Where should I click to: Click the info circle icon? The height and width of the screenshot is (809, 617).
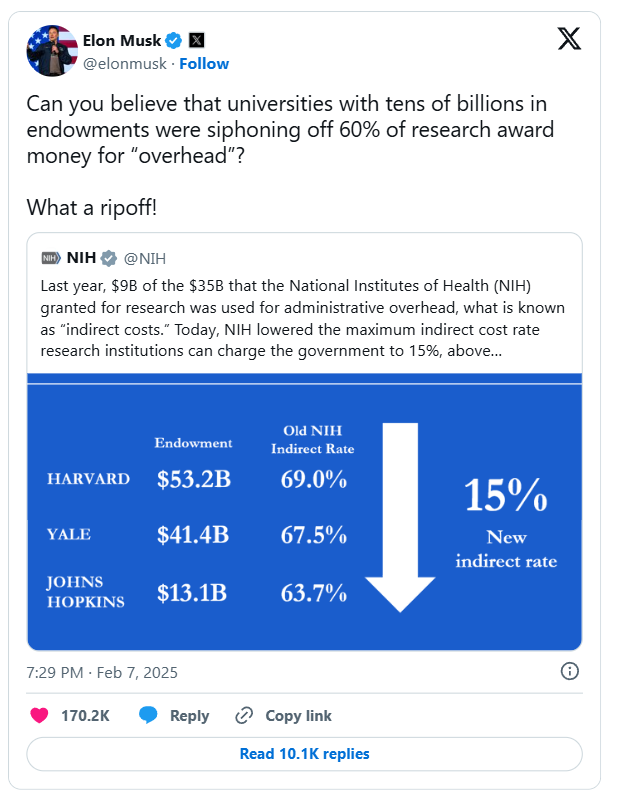coord(570,671)
